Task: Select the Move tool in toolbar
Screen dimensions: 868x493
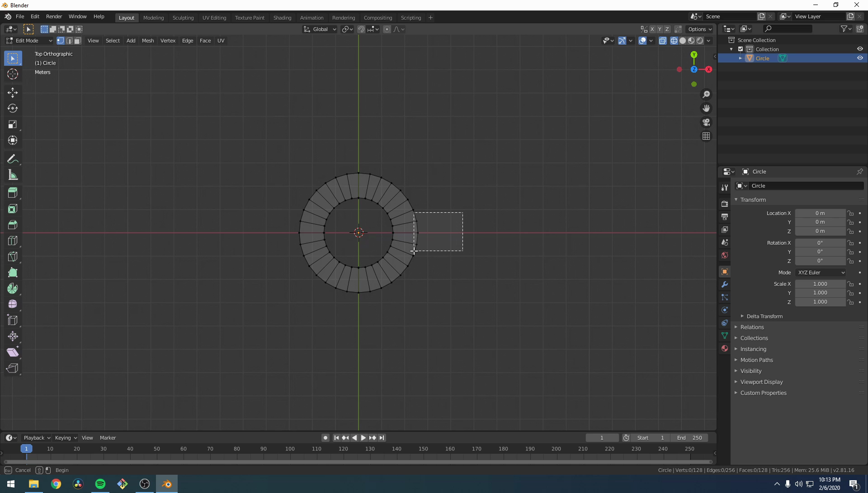Action: click(13, 93)
